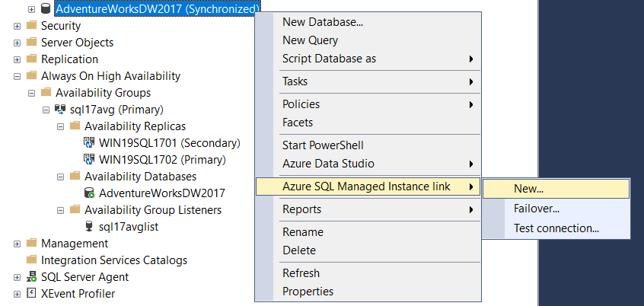This screenshot has height=306, width=644.
Task: Expand the XEvent Profiler node
Action: [x=17, y=294]
